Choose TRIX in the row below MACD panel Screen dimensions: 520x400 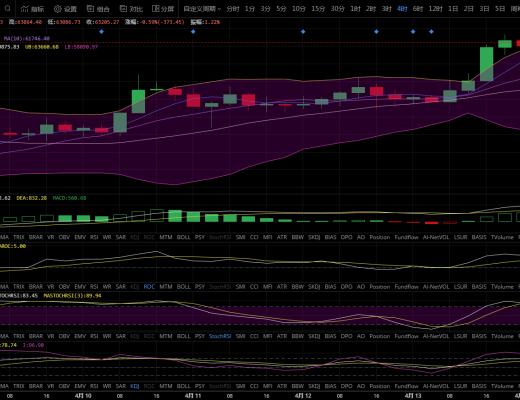click(19, 237)
